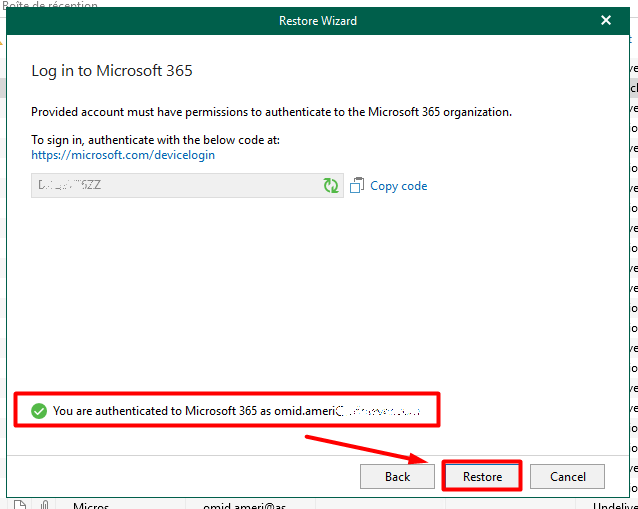
Task: Go Back in the Restore Wizard
Action: click(x=397, y=476)
